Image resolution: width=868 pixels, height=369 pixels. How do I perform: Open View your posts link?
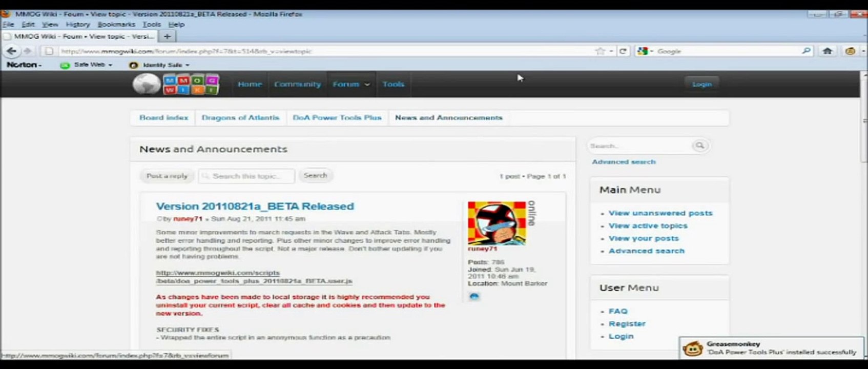(x=644, y=239)
